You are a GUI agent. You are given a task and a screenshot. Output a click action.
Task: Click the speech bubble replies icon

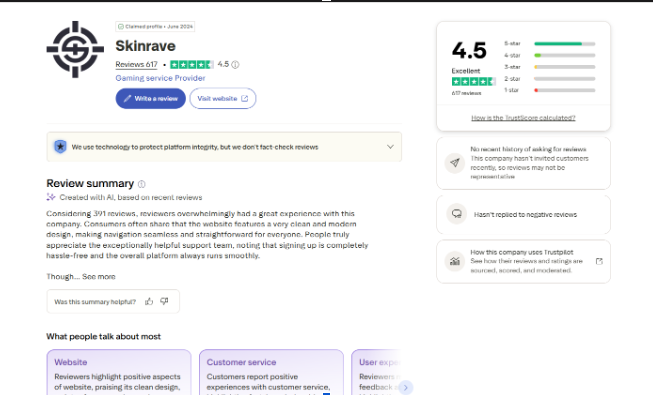click(x=456, y=214)
